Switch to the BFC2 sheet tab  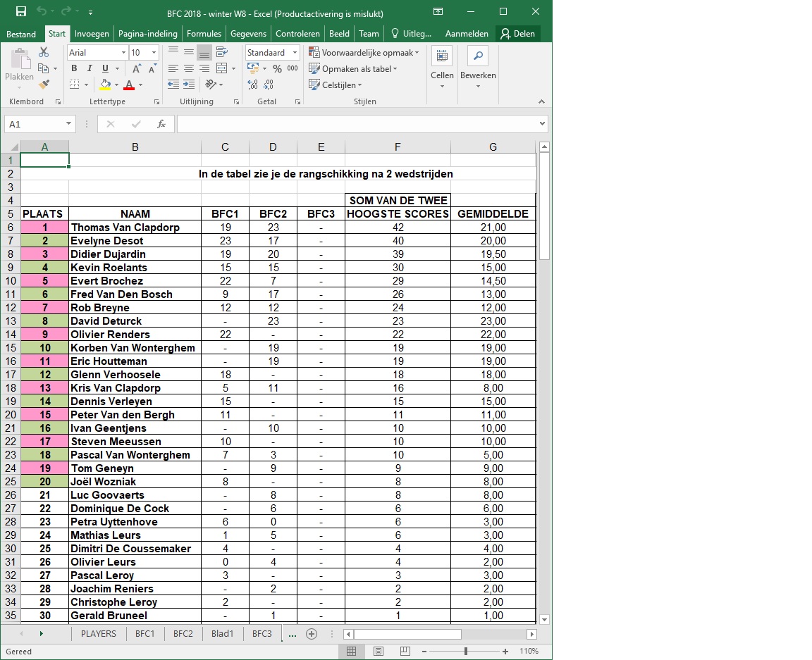(x=183, y=634)
